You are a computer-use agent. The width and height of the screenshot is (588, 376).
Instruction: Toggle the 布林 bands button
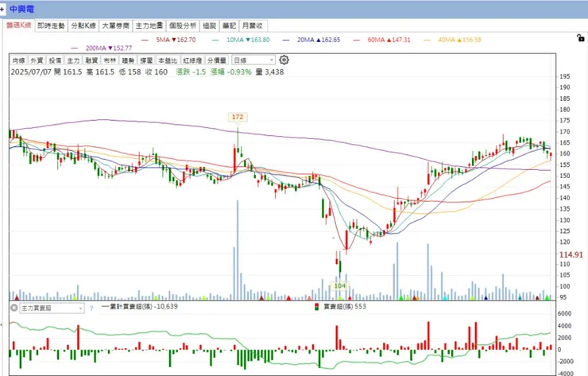110,60
